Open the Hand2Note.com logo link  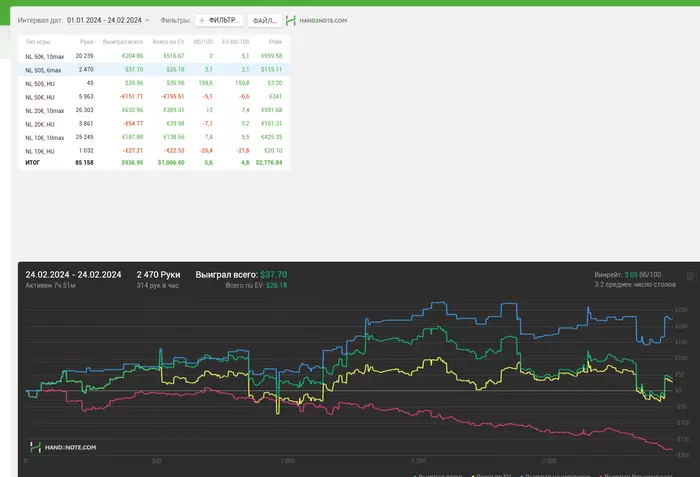point(316,21)
